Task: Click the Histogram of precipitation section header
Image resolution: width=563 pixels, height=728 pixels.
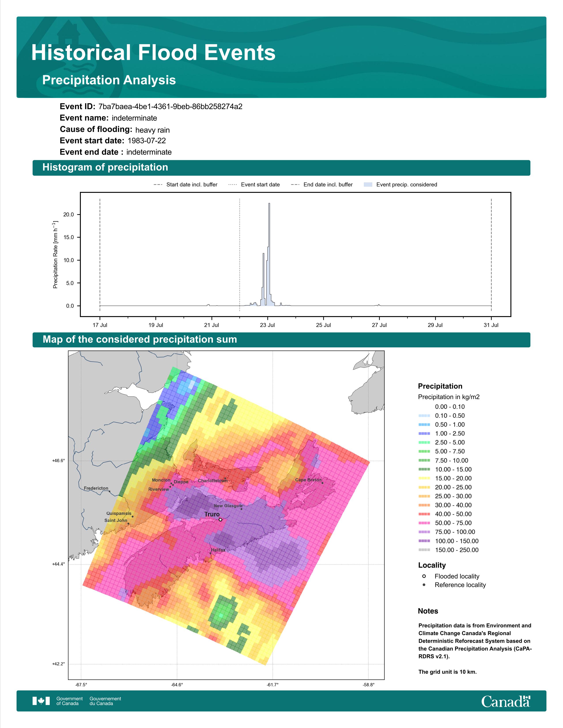Action: point(105,167)
